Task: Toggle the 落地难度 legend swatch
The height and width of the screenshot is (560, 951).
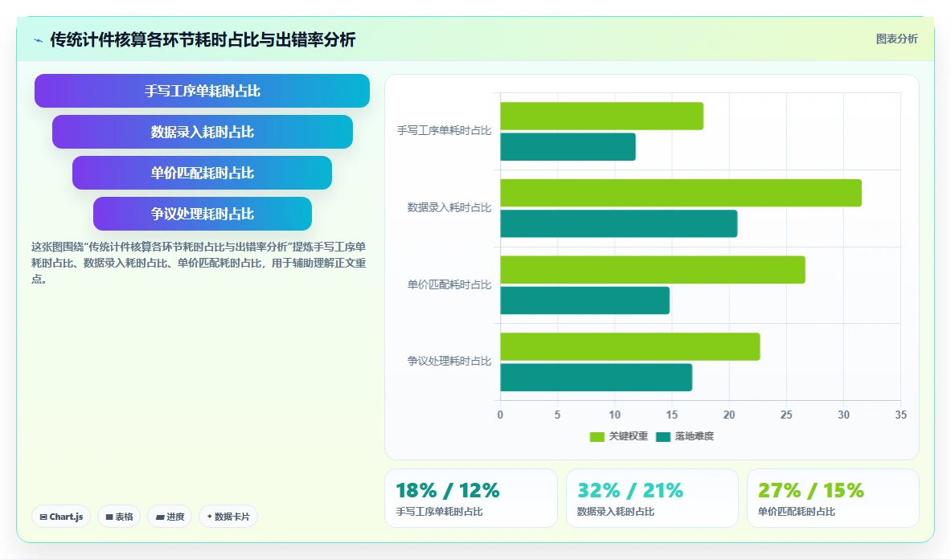Action: tap(663, 436)
